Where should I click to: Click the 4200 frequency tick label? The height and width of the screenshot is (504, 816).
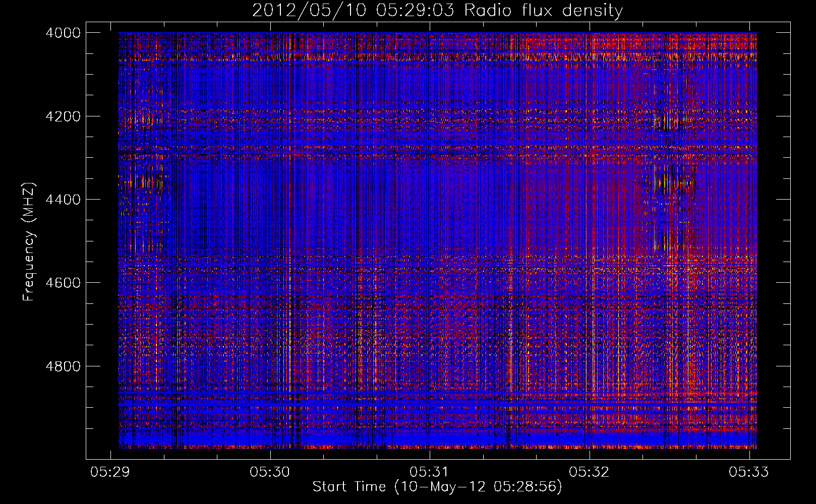pyautogui.click(x=63, y=116)
